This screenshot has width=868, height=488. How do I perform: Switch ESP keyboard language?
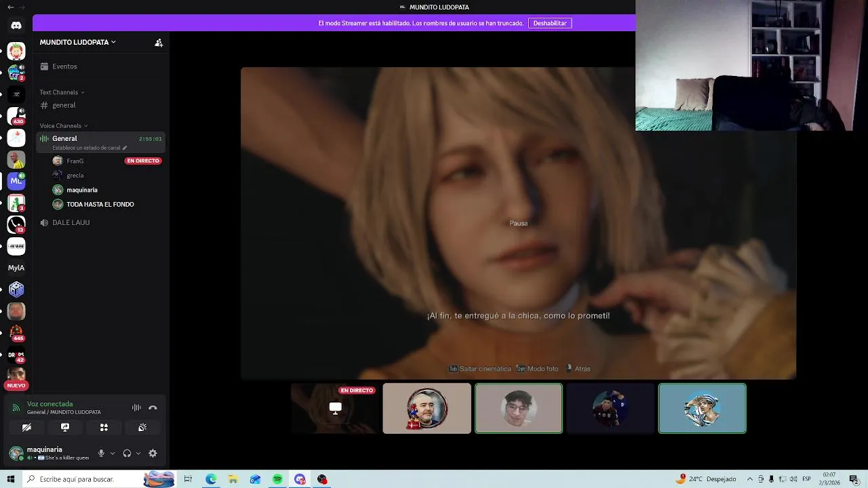tap(807, 479)
